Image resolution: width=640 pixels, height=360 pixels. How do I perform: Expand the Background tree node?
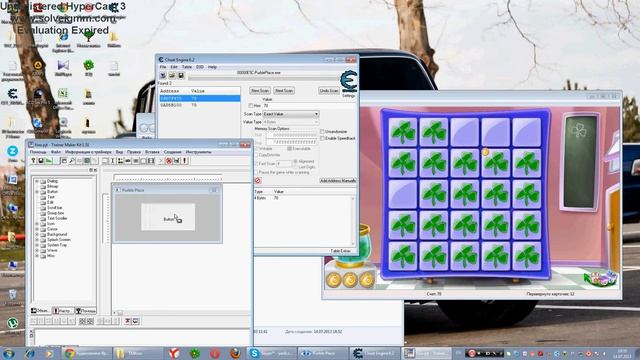37,234
